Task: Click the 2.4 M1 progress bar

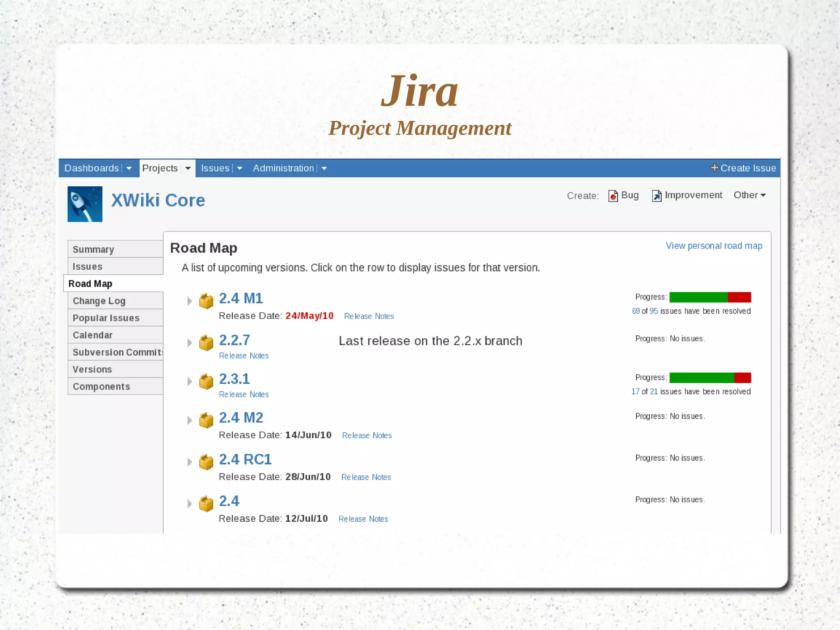Action: [x=710, y=297]
